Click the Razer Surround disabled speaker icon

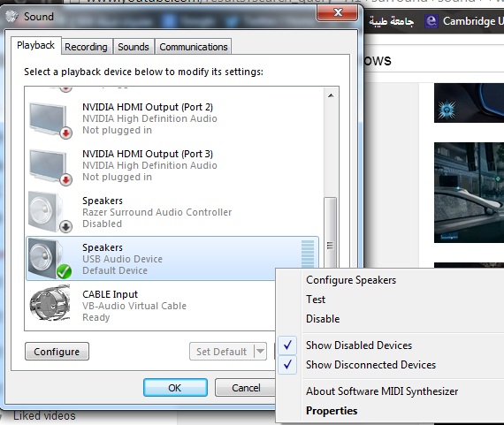50,212
